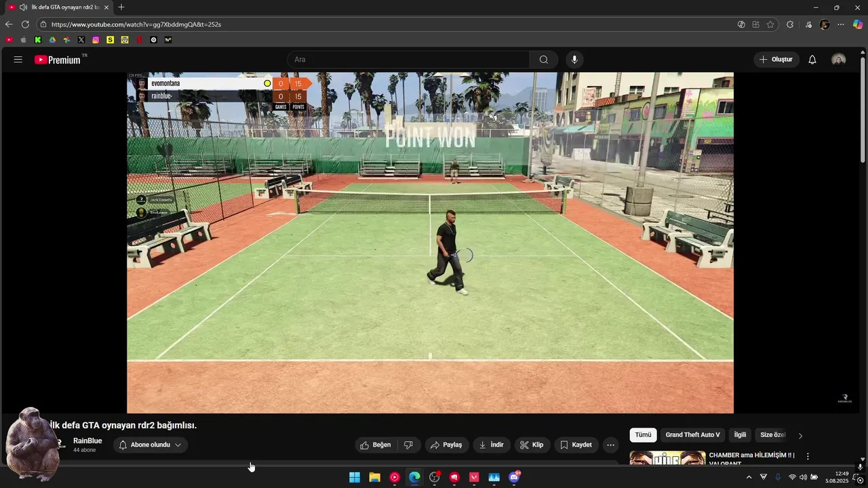The image size is (868, 488).
Task: Focus the YouTube Ara search field
Action: [x=408, y=60]
